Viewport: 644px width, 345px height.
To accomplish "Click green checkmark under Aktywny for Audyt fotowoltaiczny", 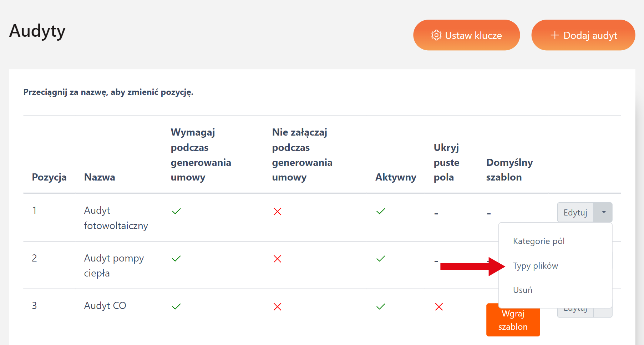I will click(x=381, y=212).
